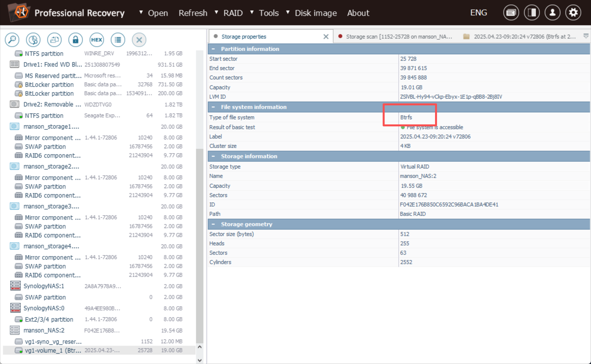The image size is (591, 364).
Task: Open the user account icon
Action: click(553, 13)
